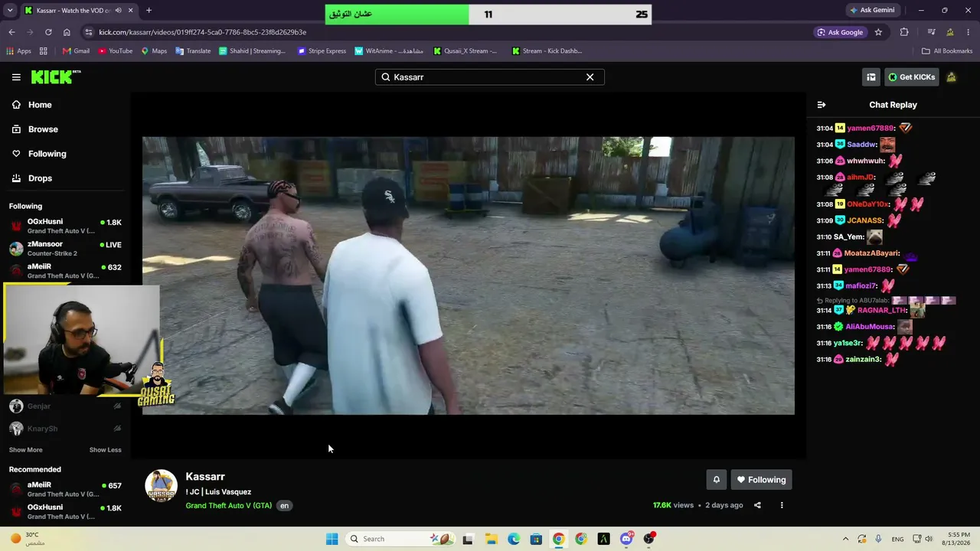
Task: Toggle the notification bell for Kassarr
Action: [x=717, y=480]
